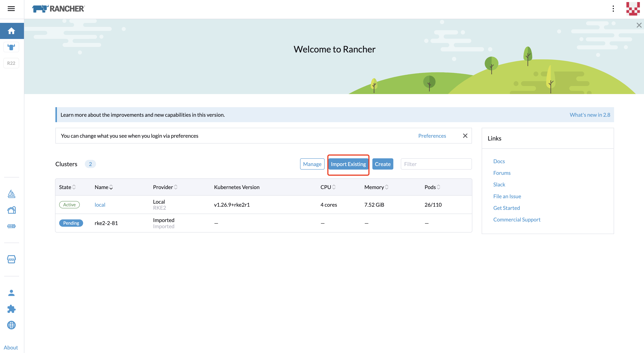
Task: Click the Rancher home icon in sidebar
Action: coord(12,30)
